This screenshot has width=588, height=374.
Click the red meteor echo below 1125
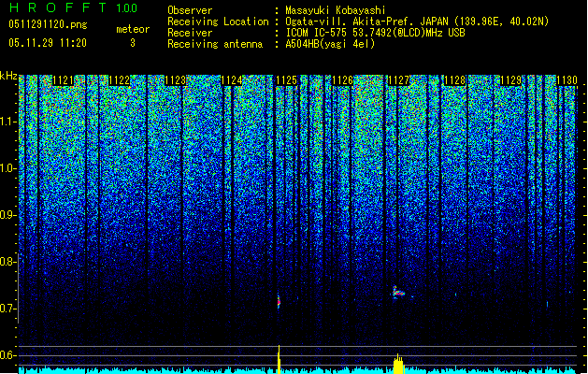279,301
